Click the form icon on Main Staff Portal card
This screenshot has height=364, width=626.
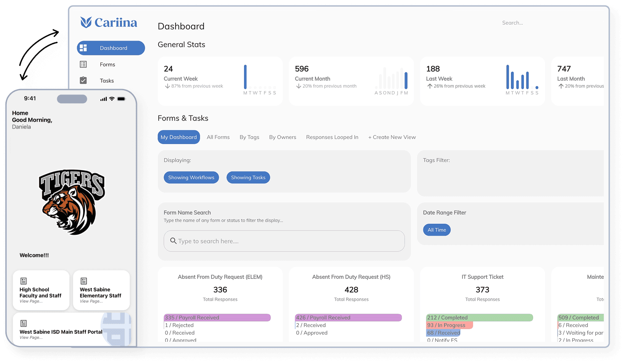click(x=24, y=323)
